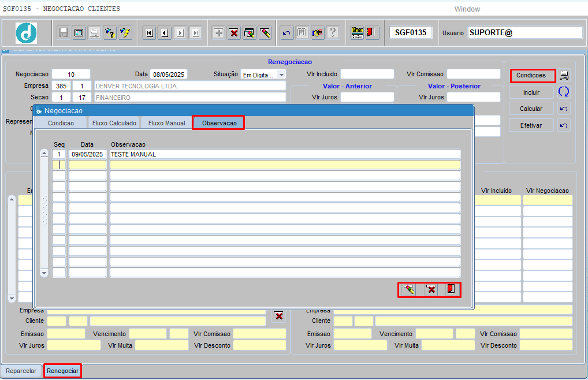The width and height of the screenshot is (588, 380).
Task: Run execute query lightning icon
Action: coord(125,33)
